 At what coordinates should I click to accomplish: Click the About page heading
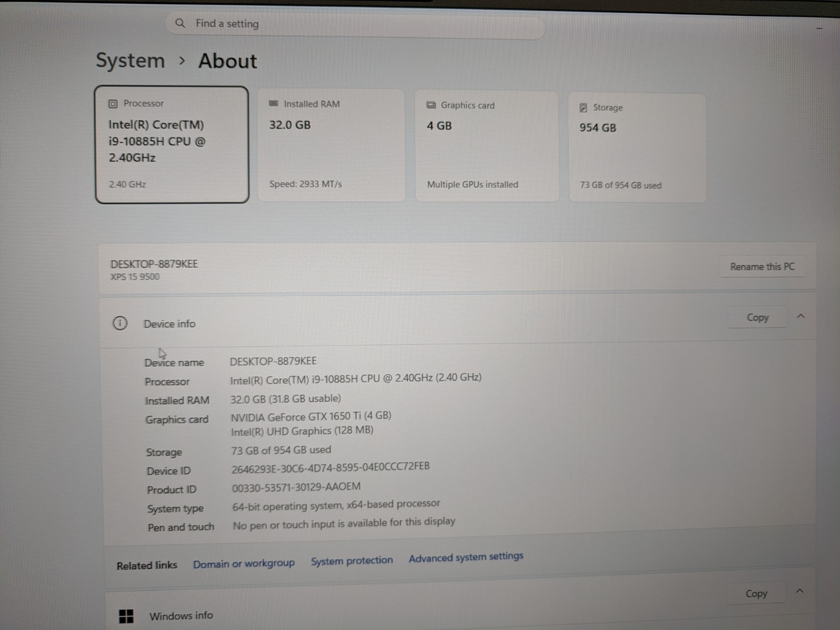(x=227, y=61)
